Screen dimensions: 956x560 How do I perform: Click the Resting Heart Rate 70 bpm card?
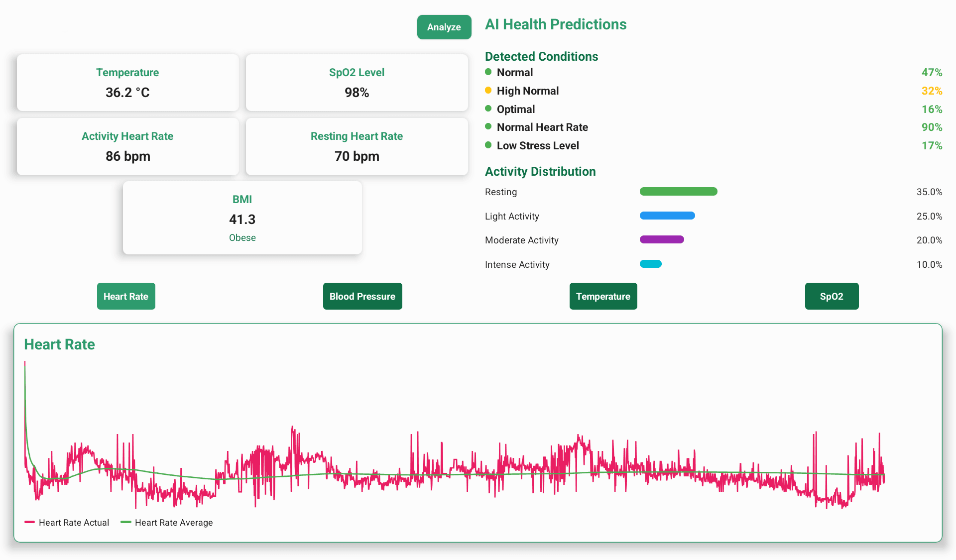(x=357, y=146)
